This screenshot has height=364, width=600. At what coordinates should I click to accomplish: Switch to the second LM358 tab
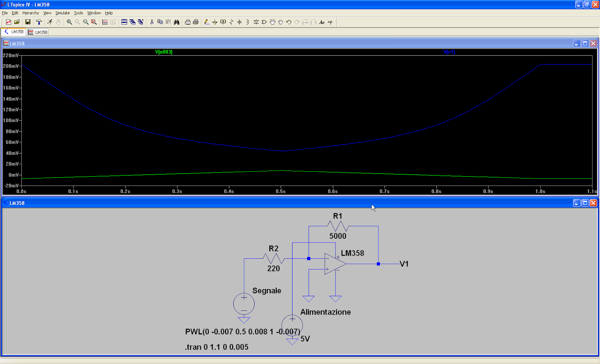point(37,32)
